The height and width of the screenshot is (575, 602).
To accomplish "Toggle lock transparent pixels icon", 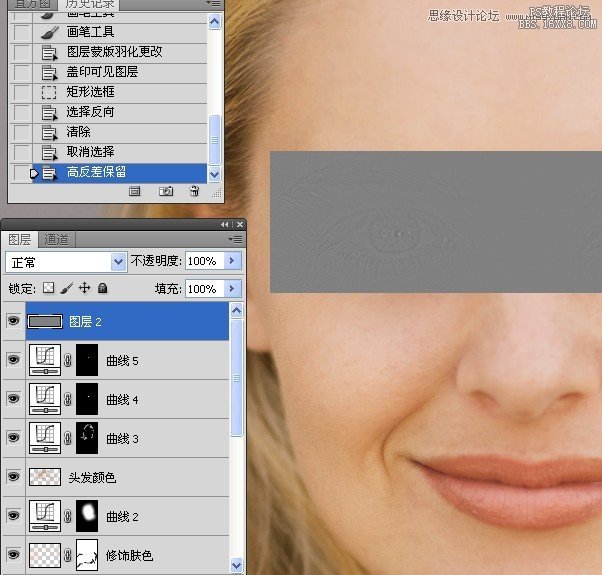I will [x=48, y=288].
